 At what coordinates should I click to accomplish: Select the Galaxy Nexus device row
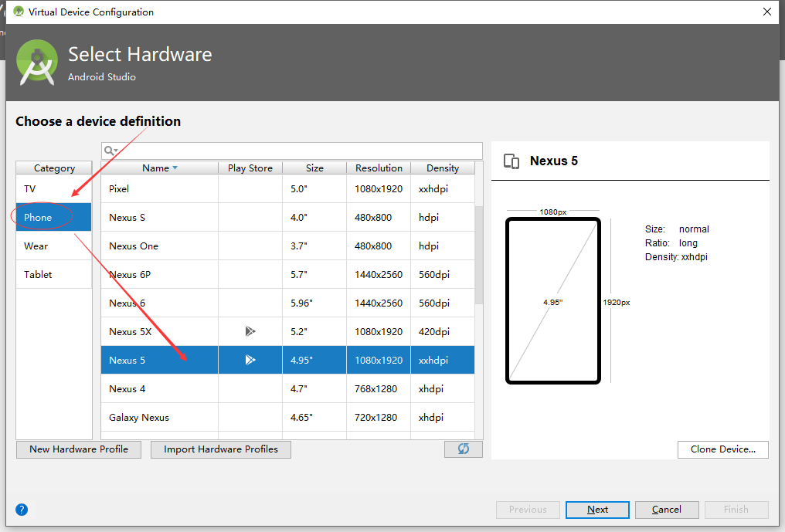click(288, 417)
